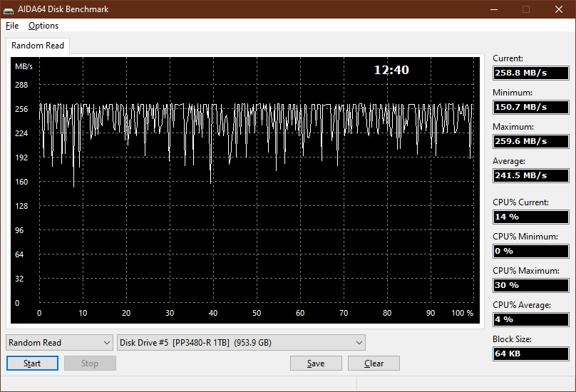The height and width of the screenshot is (392, 576).
Task: Open the Options menu
Action: pos(43,26)
